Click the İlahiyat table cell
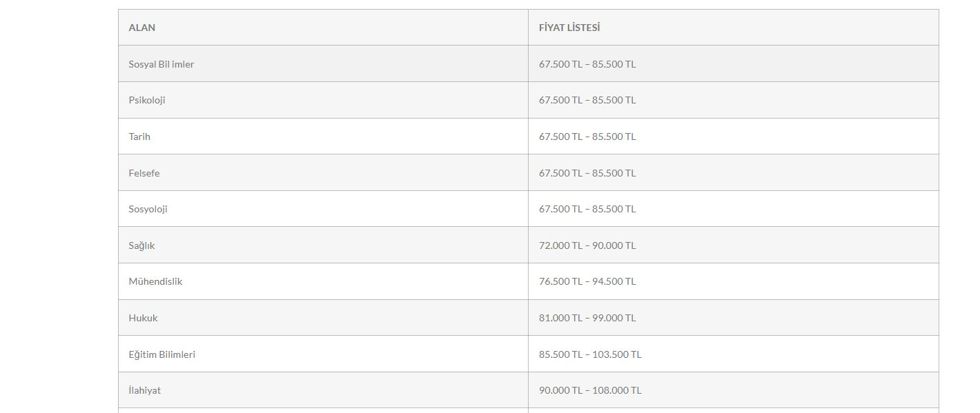The image size is (980, 413). pos(323,390)
